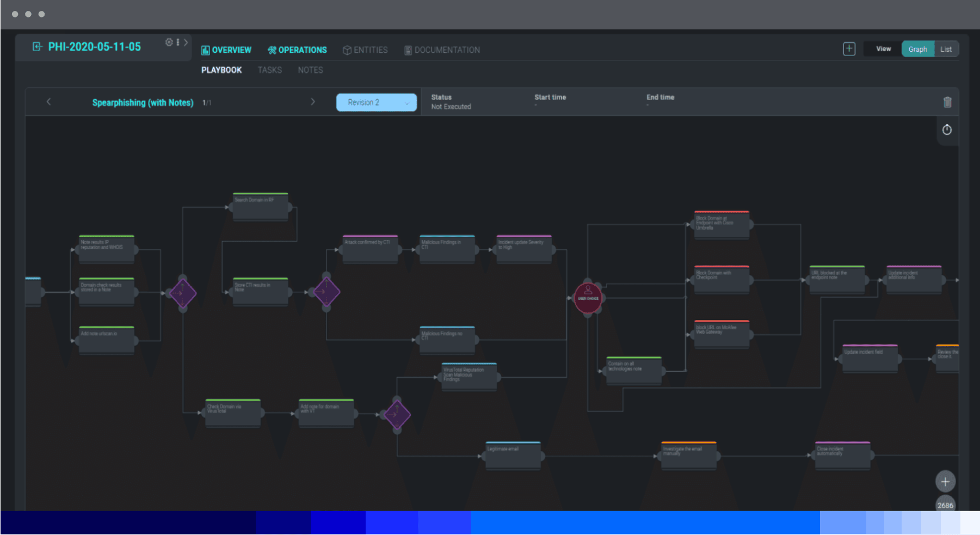The image size is (980, 535).
Task: Open the incident settings gear icon
Action: pos(169,42)
